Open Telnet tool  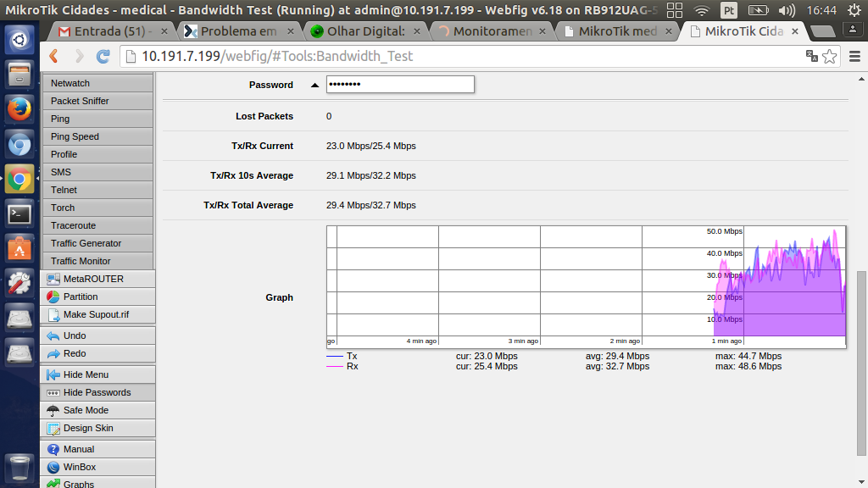point(97,190)
